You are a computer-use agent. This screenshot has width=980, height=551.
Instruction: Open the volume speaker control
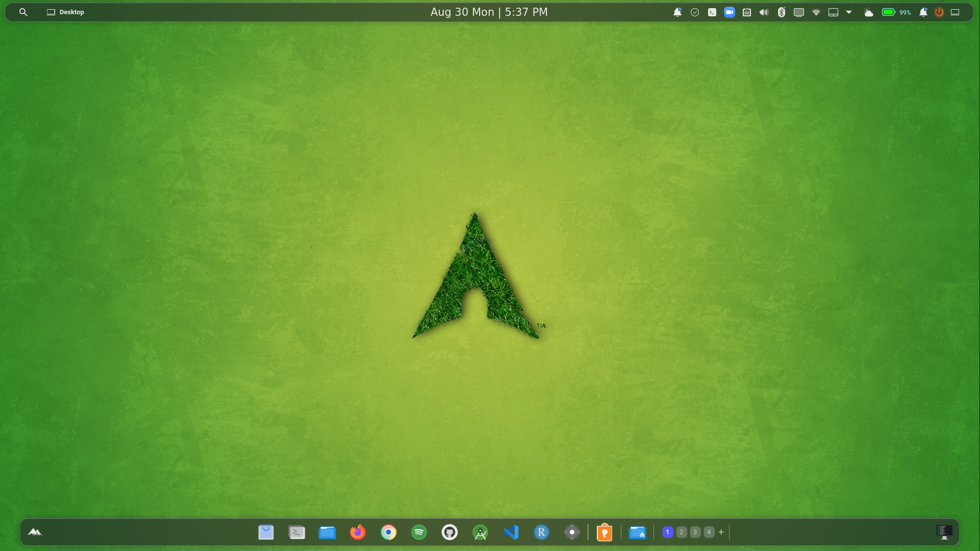[764, 12]
